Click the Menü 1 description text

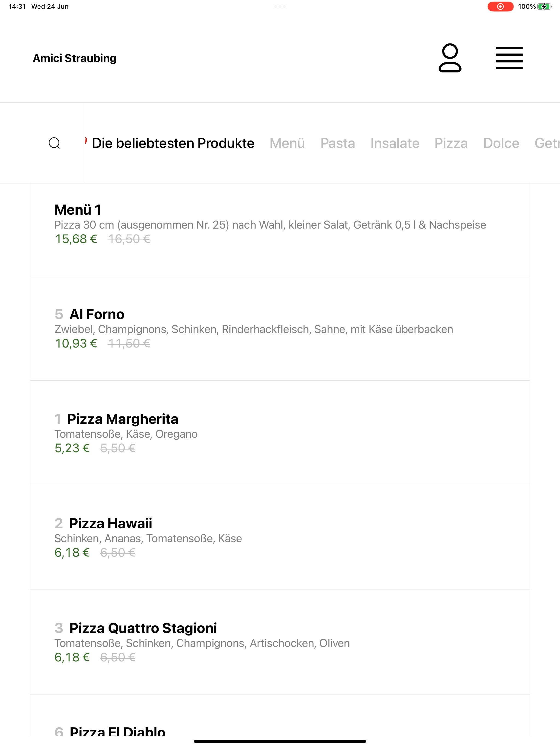(x=270, y=225)
